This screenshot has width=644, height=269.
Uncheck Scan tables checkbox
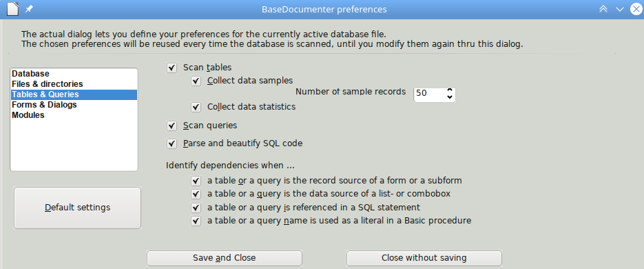pyautogui.click(x=172, y=68)
